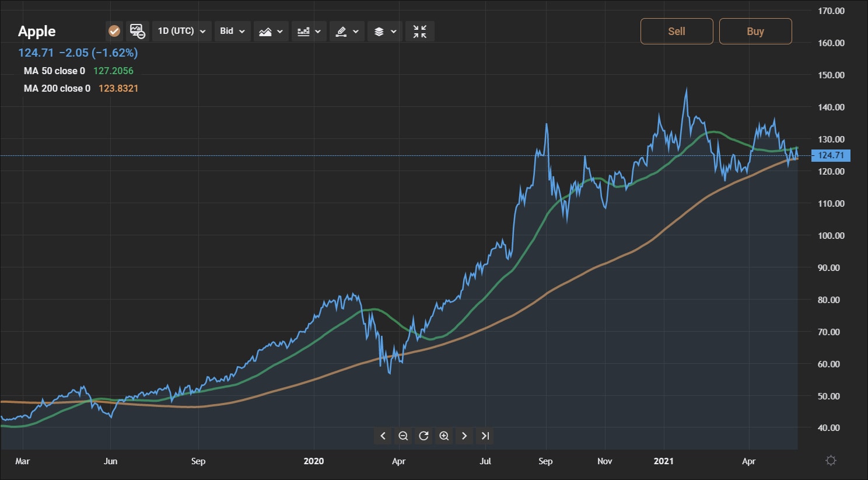Open the indicators menu in toolbar
Screen dimensions: 868x480
tap(309, 32)
